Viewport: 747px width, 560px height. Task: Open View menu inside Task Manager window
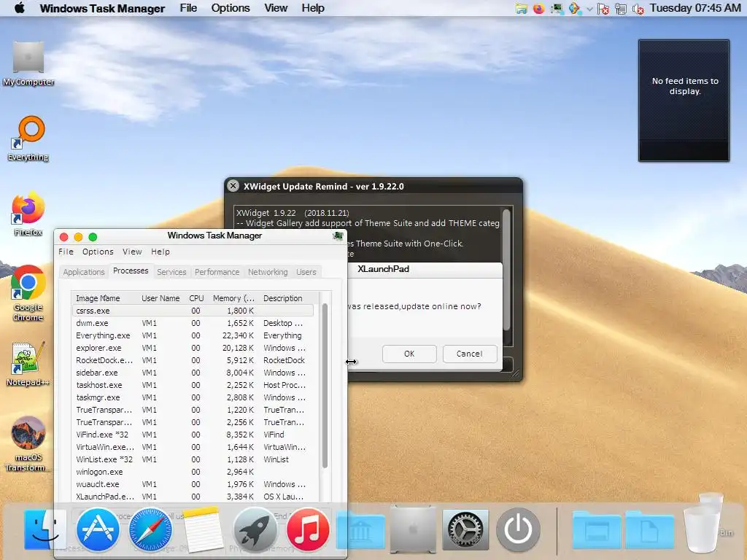(x=132, y=252)
